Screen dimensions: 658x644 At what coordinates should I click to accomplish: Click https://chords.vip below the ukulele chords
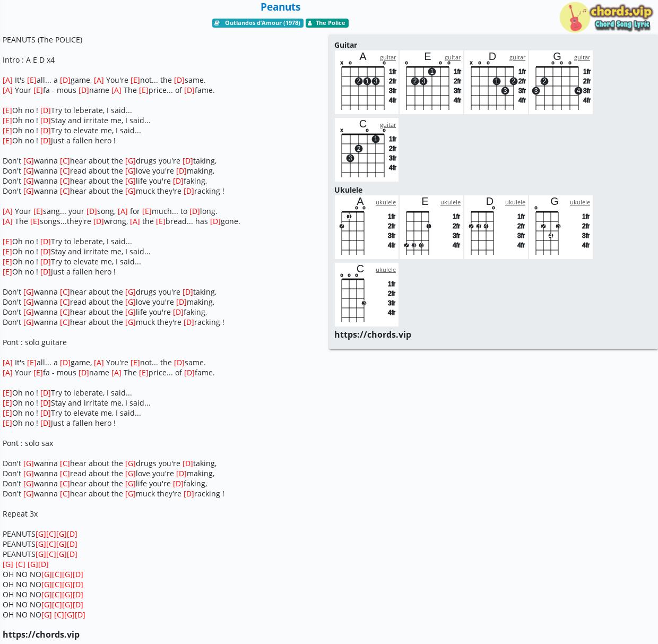373,334
